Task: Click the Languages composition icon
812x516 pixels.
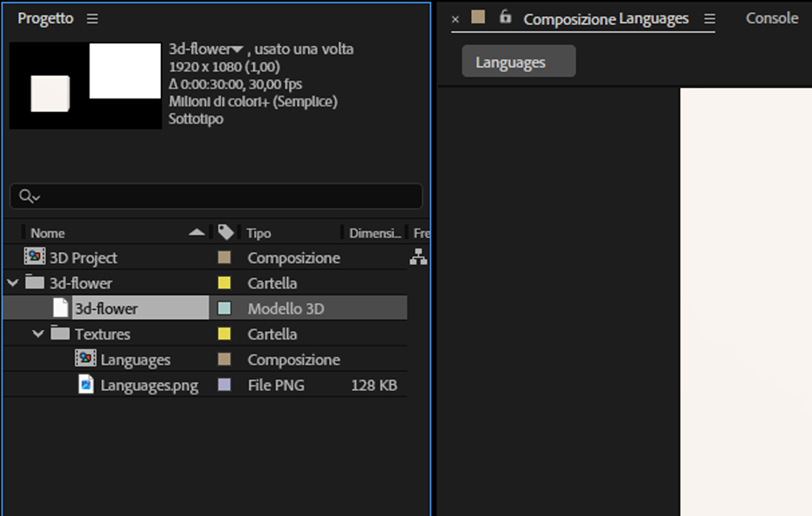Action: [85, 358]
